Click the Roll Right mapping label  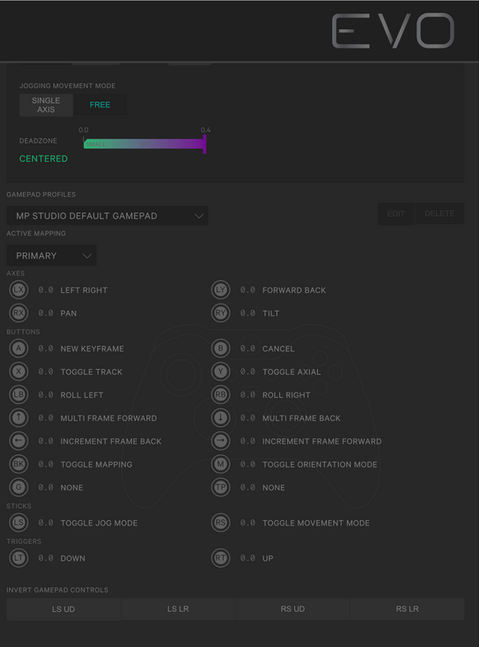[286, 395]
